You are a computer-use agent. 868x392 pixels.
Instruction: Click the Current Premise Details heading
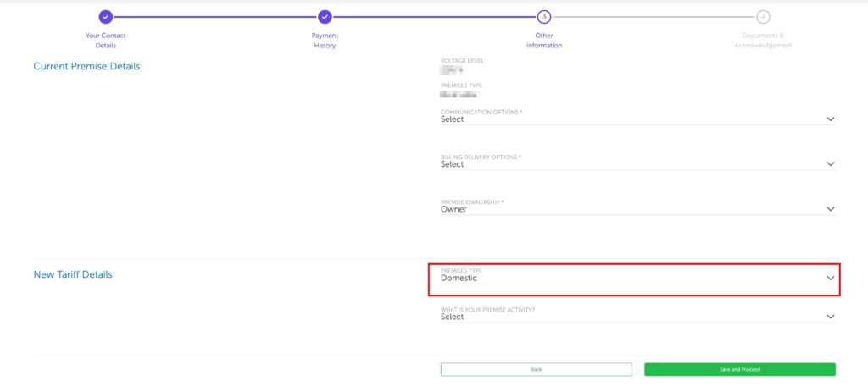(x=87, y=66)
